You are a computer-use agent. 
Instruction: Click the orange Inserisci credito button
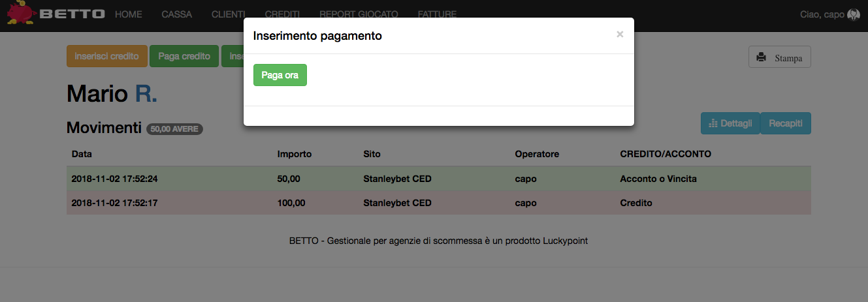pyautogui.click(x=107, y=57)
